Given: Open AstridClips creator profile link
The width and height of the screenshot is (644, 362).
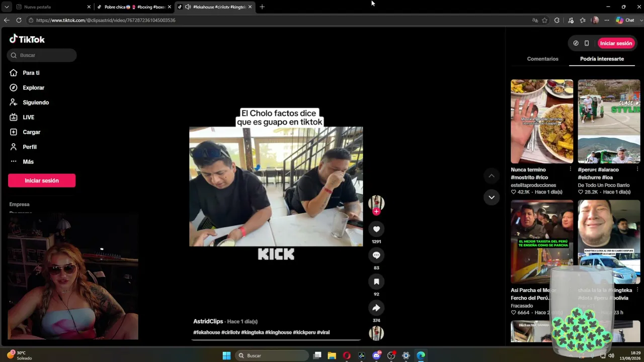Looking at the screenshot, I should pos(208,321).
